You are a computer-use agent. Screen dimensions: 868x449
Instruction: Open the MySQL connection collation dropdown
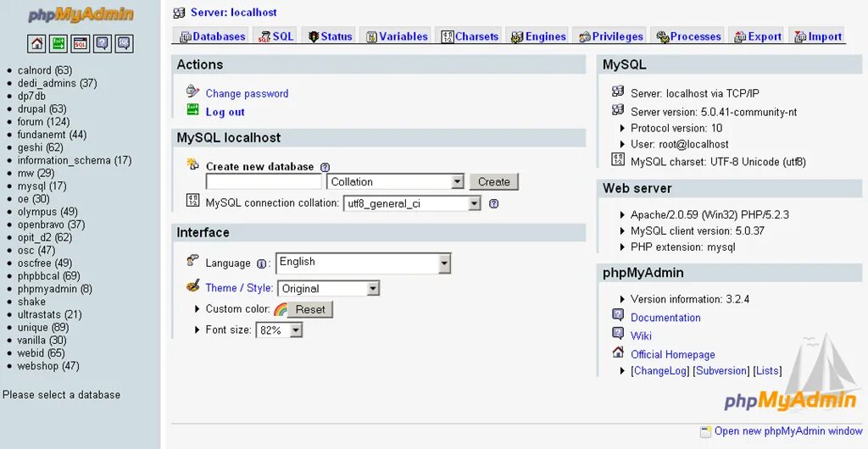coord(412,204)
